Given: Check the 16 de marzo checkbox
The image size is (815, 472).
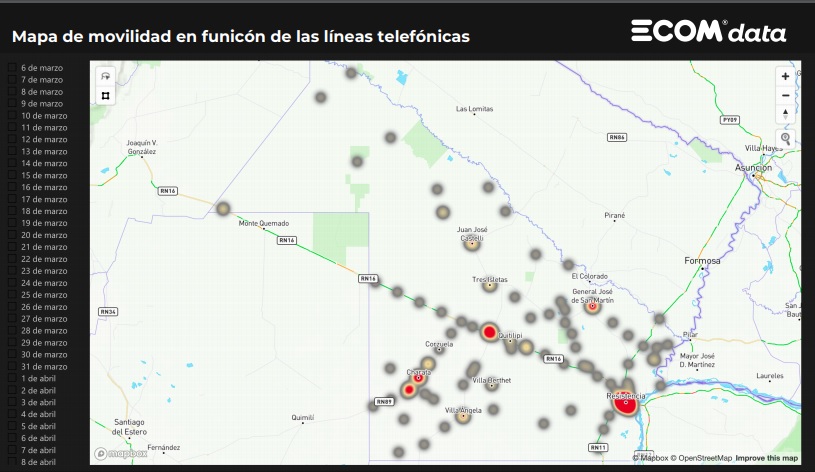Looking at the screenshot, I should point(12,187).
